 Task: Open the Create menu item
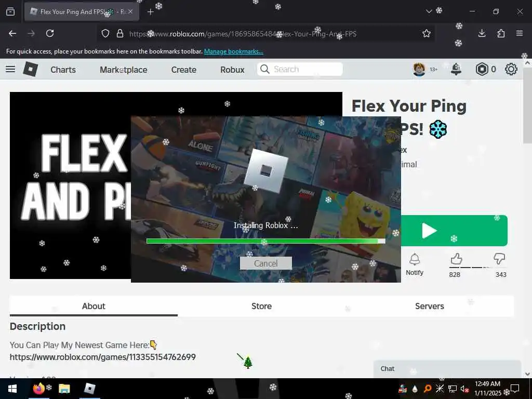183,70
